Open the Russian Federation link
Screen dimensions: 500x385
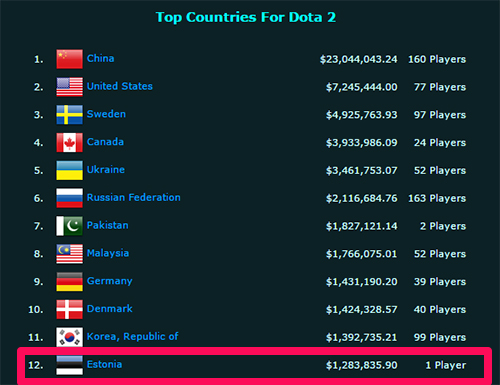[134, 197]
